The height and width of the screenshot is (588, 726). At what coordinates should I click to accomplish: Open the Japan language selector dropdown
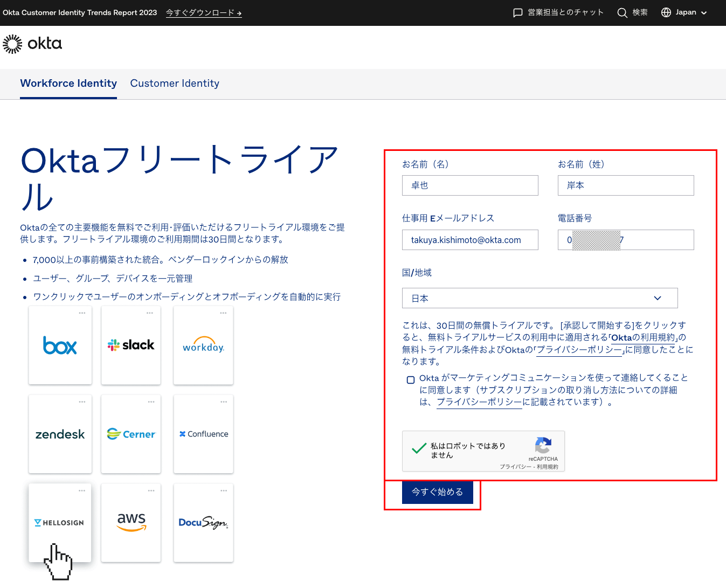684,12
